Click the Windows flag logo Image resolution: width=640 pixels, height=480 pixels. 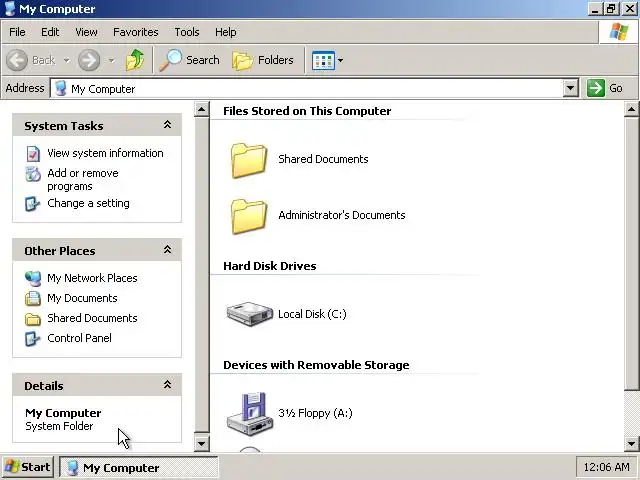tap(619, 32)
